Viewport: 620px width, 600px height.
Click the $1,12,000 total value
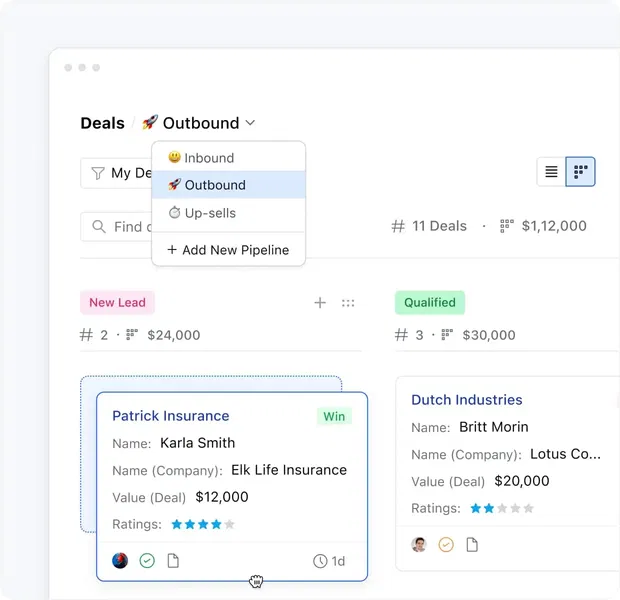[x=554, y=226]
